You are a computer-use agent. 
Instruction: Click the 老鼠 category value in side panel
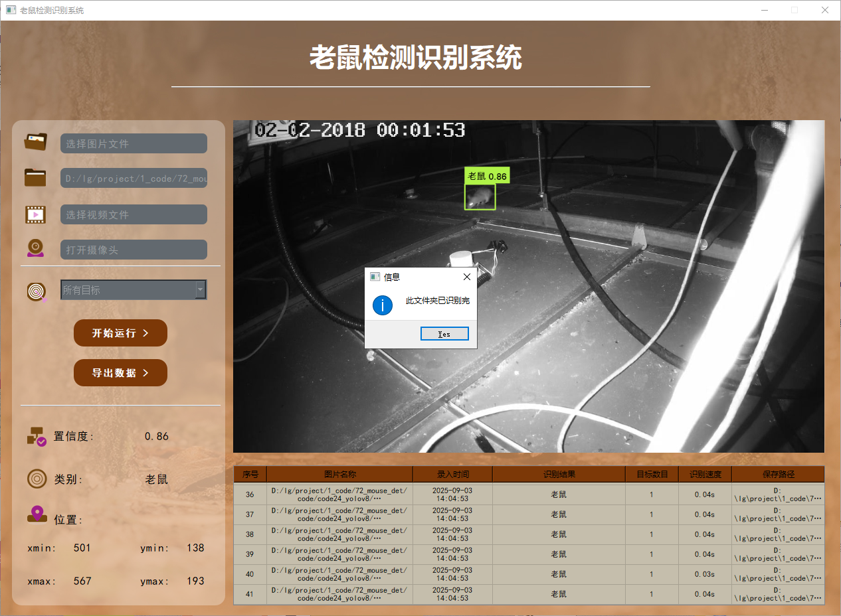click(x=157, y=479)
